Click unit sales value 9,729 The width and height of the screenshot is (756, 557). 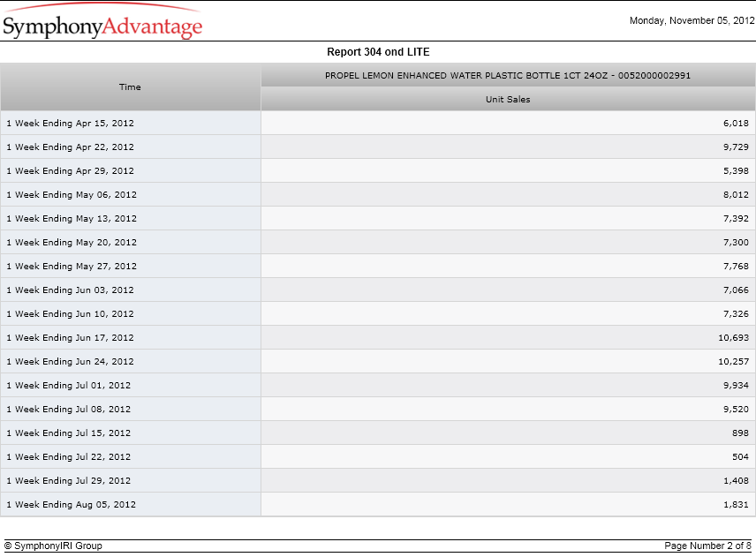click(x=736, y=147)
